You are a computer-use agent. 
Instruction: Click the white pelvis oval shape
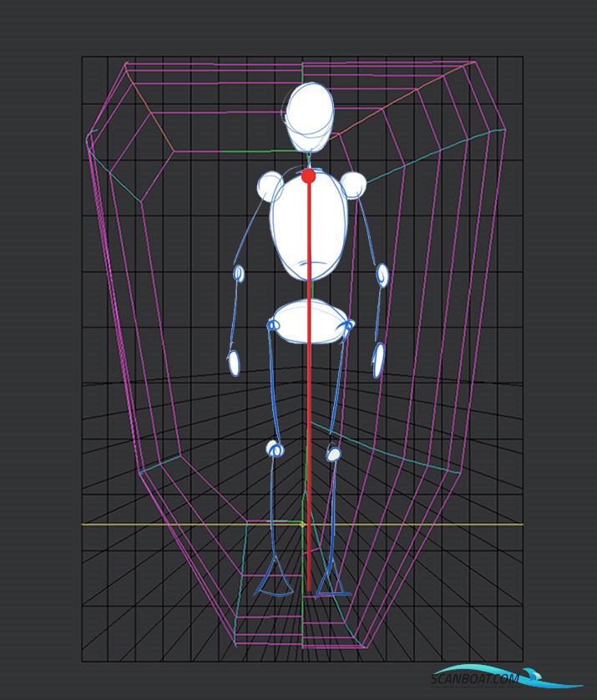pos(311,321)
